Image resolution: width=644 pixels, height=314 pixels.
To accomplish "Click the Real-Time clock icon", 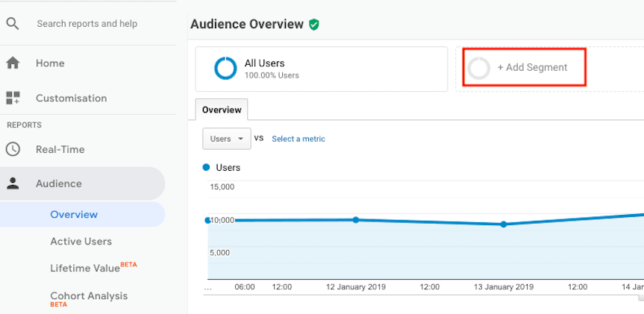I will pos(13,149).
